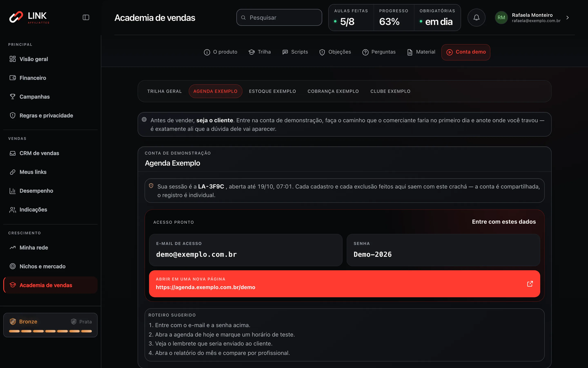Navigate to Meus links
This screenshot has height=368, width=588.
(x=51, y=172)
